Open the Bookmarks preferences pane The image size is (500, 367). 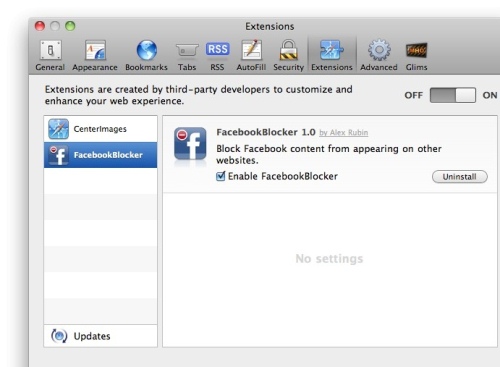[146, 56]
